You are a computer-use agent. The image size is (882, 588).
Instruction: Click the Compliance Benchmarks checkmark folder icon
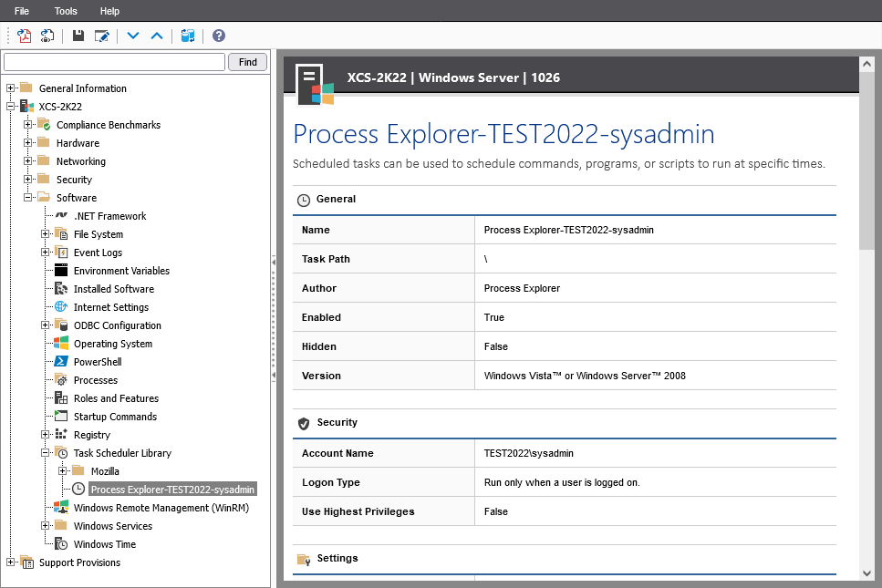pyautogui.click(x=44, y=125)
